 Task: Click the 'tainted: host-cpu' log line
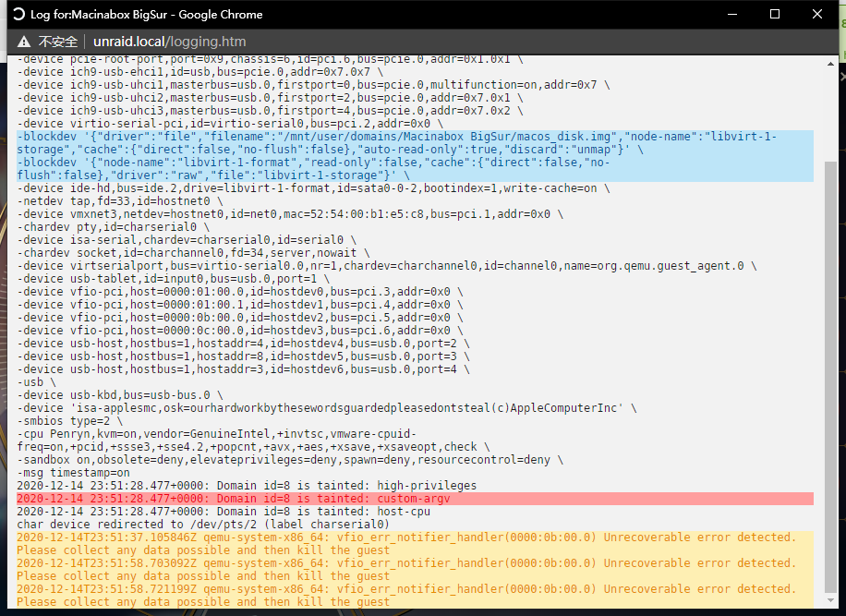(x=224, y=512)
